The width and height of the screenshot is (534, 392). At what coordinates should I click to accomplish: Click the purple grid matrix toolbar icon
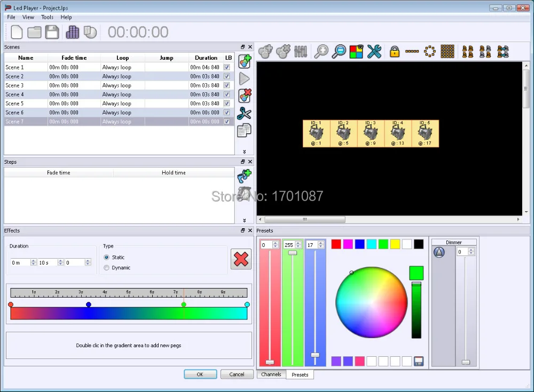[72, 33]
